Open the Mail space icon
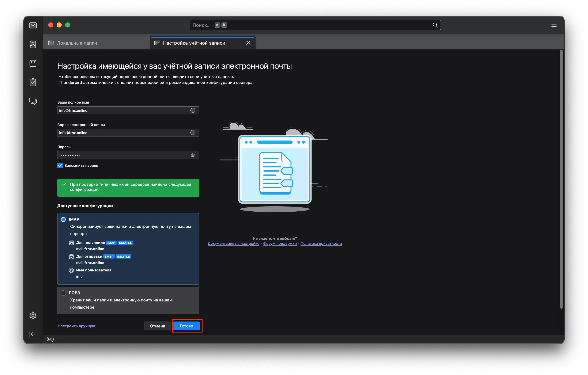Viewport: 588px width, 375px height. pos(33,25)
